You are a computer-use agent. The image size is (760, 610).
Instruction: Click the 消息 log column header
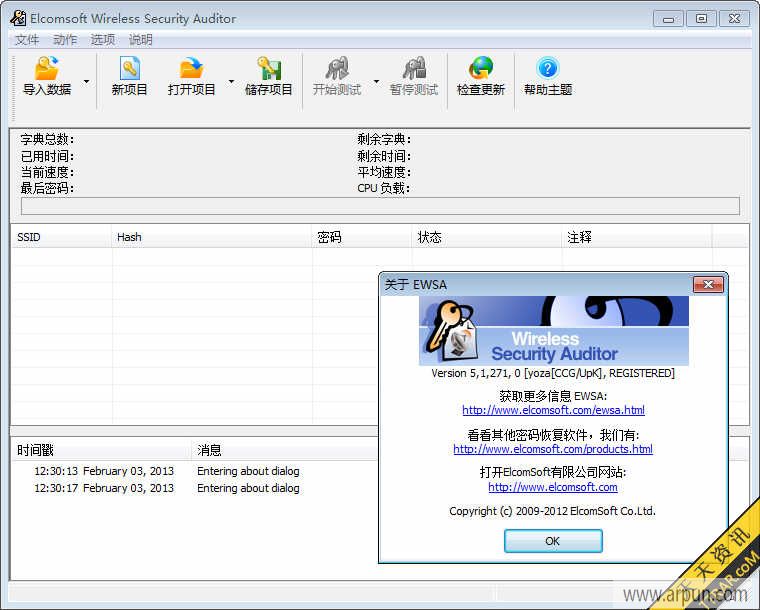[284, 450]
